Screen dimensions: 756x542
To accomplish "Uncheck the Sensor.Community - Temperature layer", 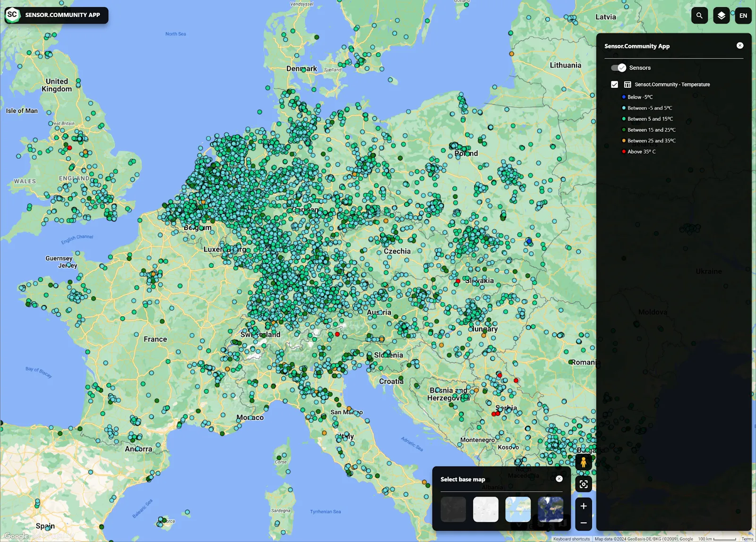I will [614, 85].
